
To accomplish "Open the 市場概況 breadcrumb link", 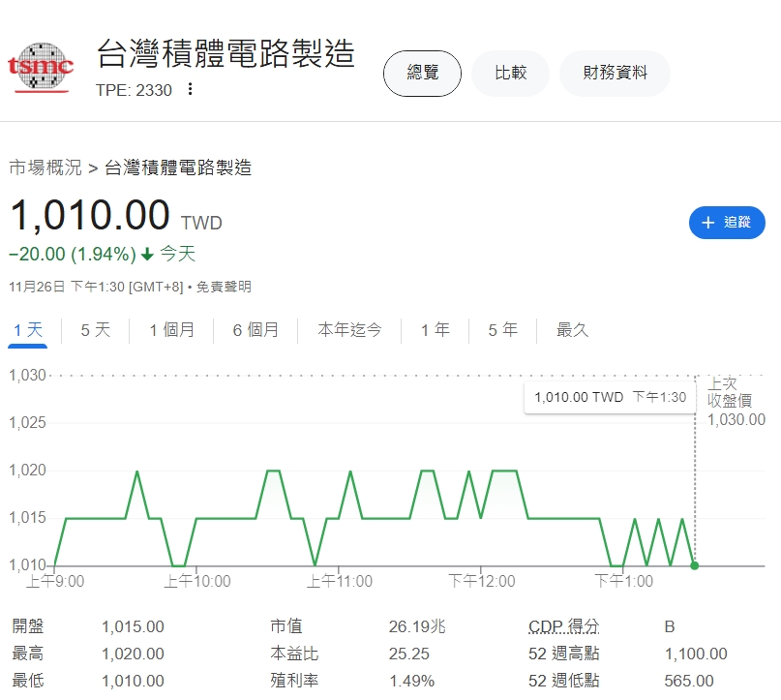I will click(45, 167).
